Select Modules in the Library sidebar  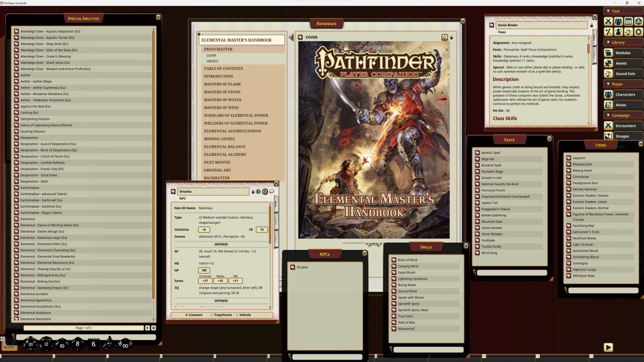[623, 52]
